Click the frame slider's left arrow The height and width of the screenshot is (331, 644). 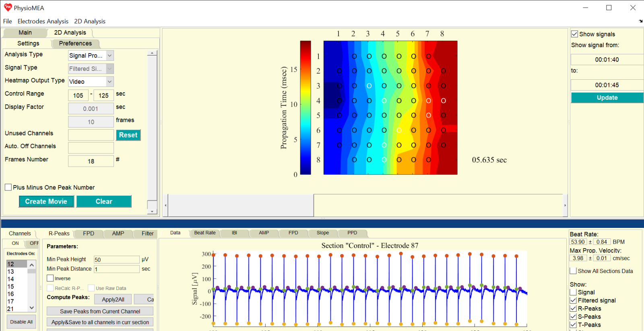tap(165, 205)
